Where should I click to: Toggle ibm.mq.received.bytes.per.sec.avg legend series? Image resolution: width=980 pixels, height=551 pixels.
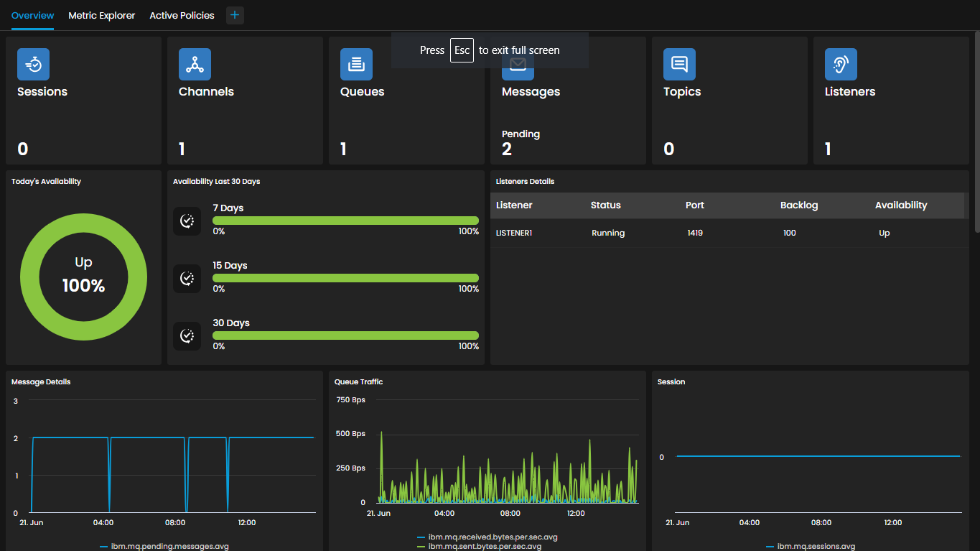487,537
